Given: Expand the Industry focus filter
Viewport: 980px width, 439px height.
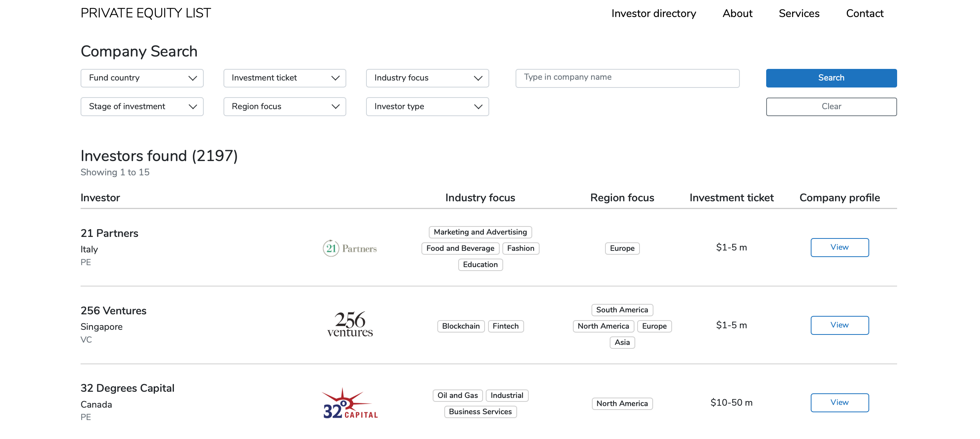Looking at the screenshot, I should (x=427, y=78).
